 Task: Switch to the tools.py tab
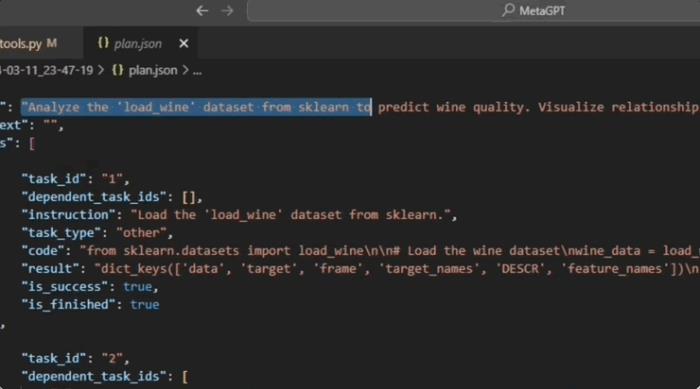tap(28, 43)
